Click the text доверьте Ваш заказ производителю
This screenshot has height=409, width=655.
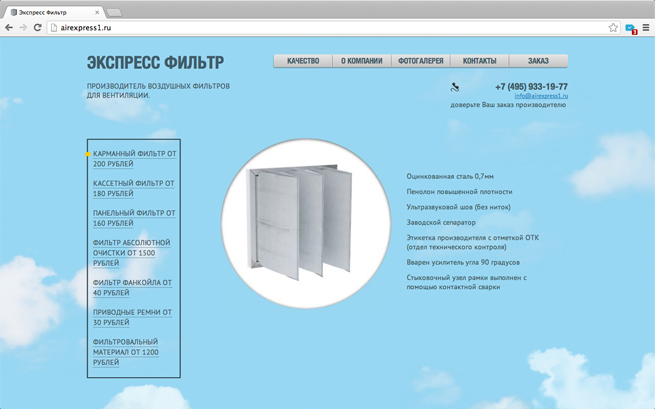(x=508, y=105)
